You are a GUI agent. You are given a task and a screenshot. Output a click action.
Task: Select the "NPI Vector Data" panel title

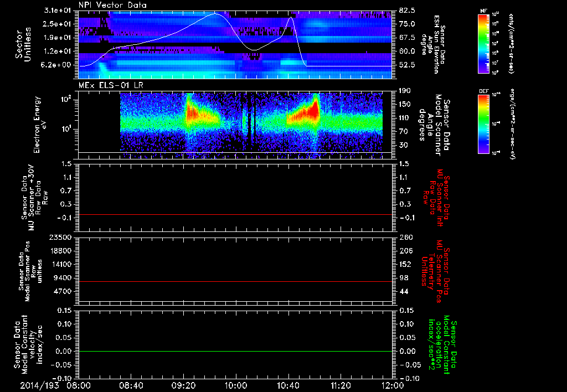tap(112, 5)
